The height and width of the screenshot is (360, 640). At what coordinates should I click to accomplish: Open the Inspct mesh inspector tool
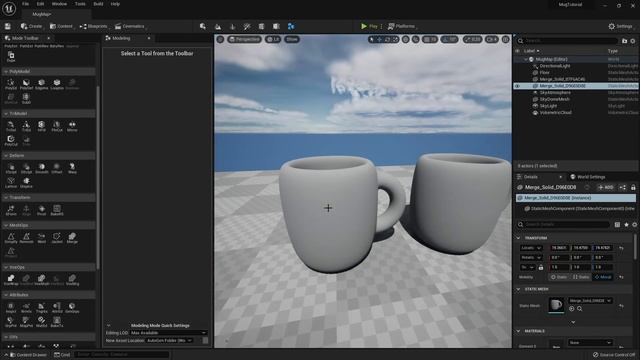click(x=11, y=307)
